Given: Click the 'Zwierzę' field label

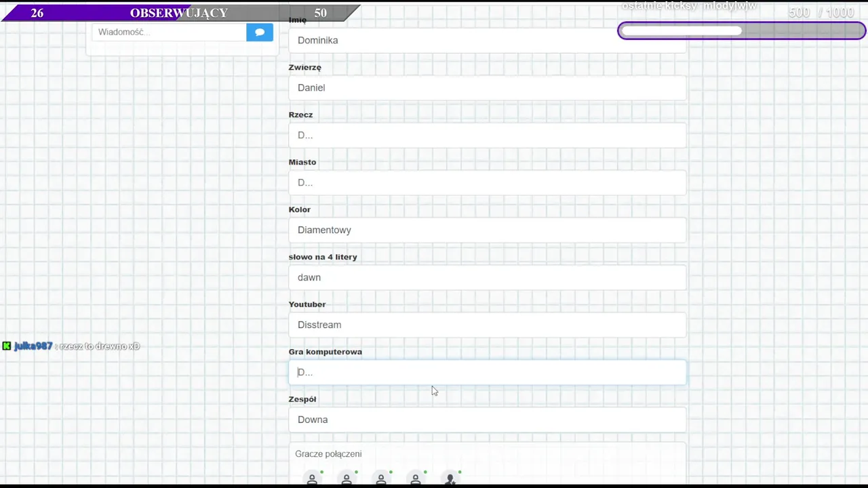Looking at the screenshot, I should [x=305, y=67].
